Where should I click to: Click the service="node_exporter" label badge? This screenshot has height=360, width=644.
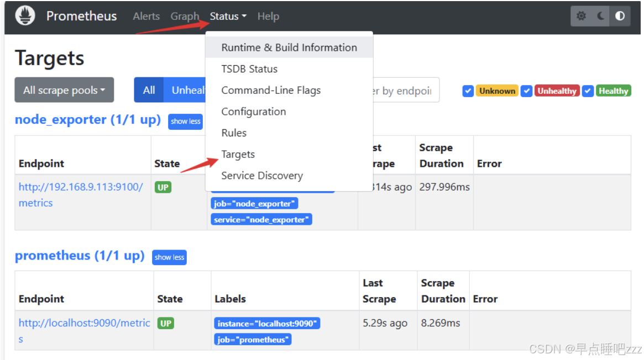[261, 219]
